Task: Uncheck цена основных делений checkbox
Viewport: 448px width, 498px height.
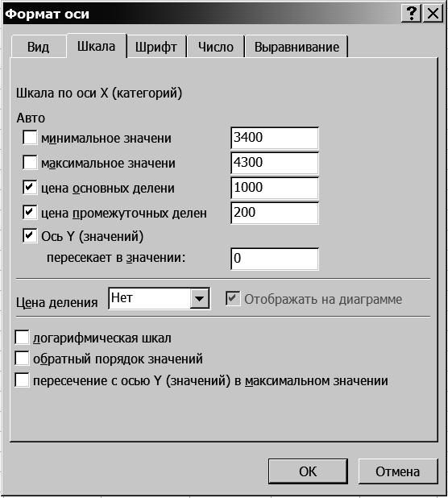Action: tap(30, 188)
